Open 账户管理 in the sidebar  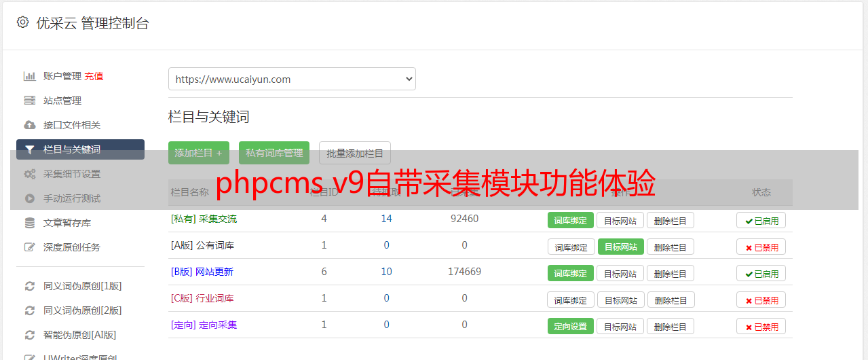tap(62, 76)
